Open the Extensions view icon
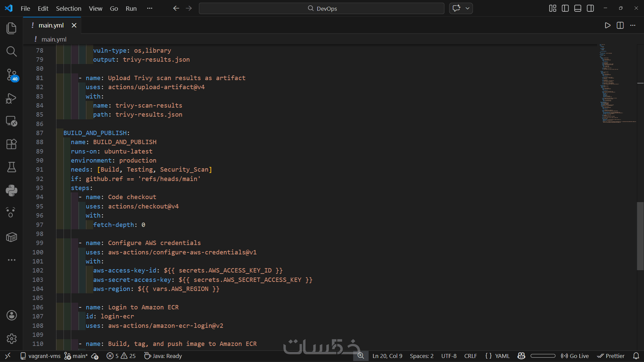644x362 pixels. coord(11,144)
